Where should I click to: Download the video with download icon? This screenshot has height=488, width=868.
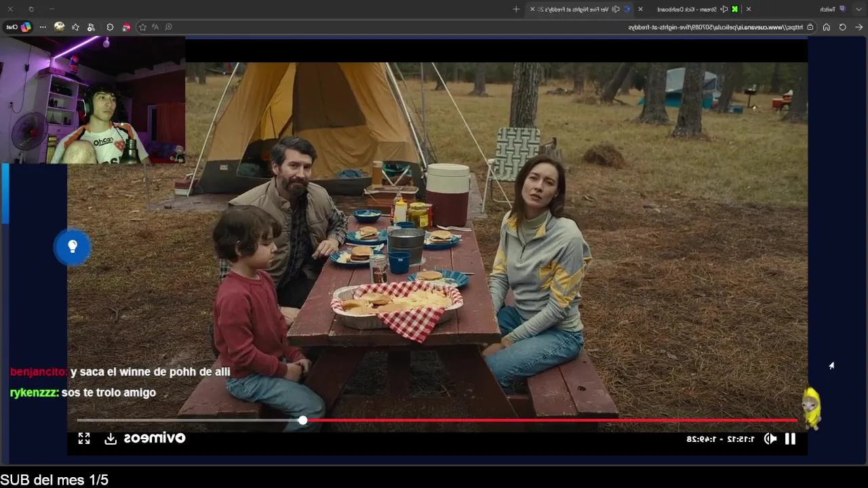111,439
